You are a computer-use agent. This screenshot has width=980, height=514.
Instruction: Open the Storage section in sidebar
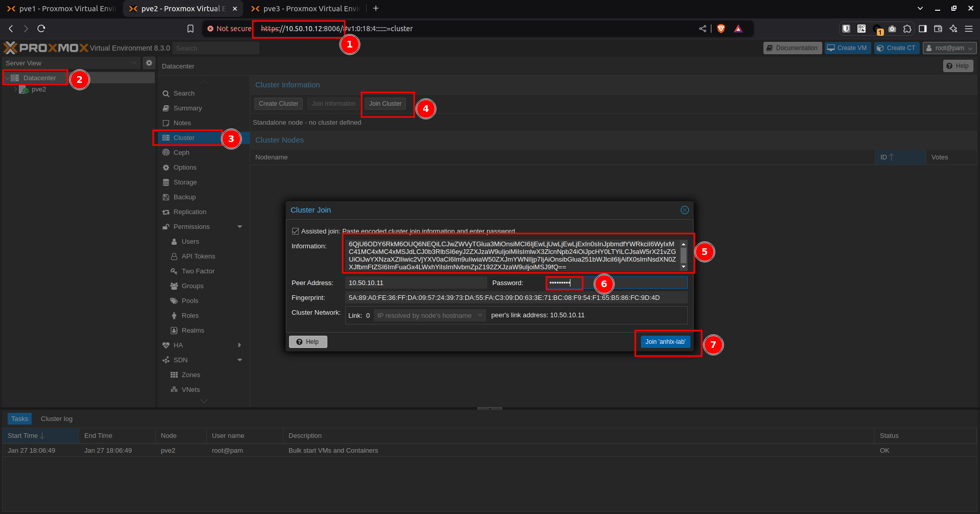(185, 182)
